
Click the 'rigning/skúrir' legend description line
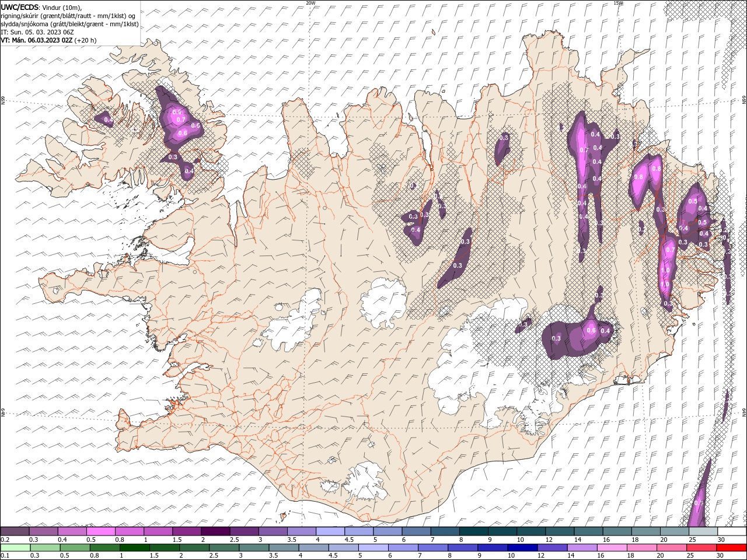(68, 16)
